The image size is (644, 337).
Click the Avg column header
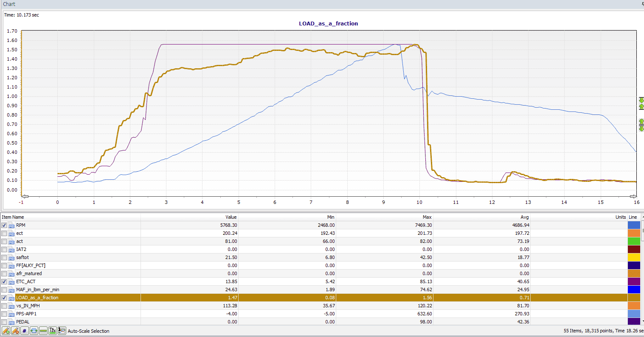[482, 217]
